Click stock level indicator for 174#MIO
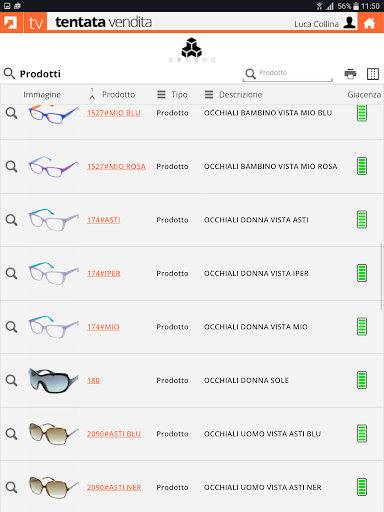Viewport: 384px width, 512px height. click(x=362, y=327)
